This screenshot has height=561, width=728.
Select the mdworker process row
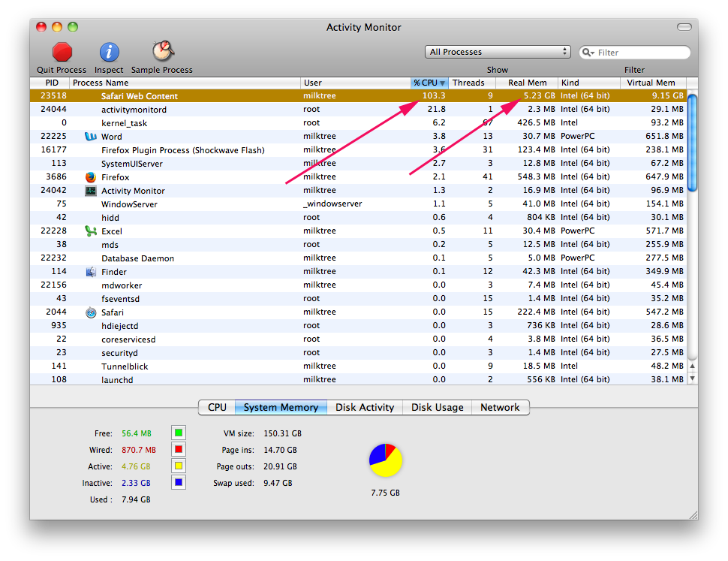point(359,285)
